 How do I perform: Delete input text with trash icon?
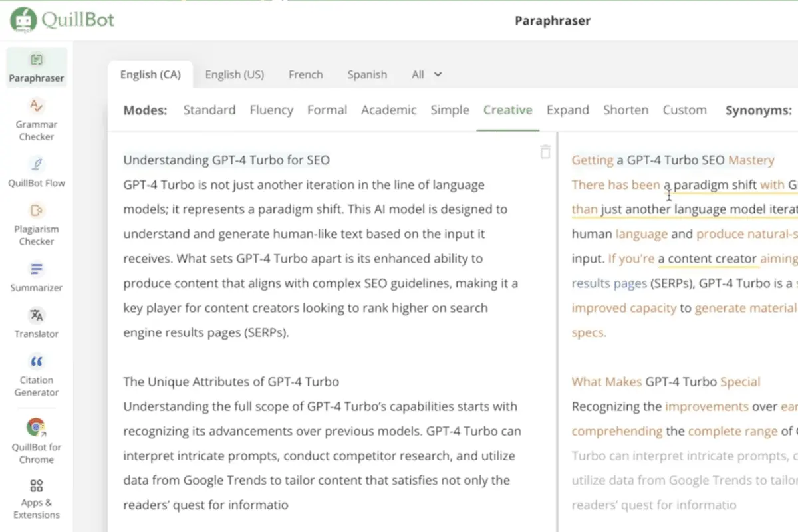[545, 152]
